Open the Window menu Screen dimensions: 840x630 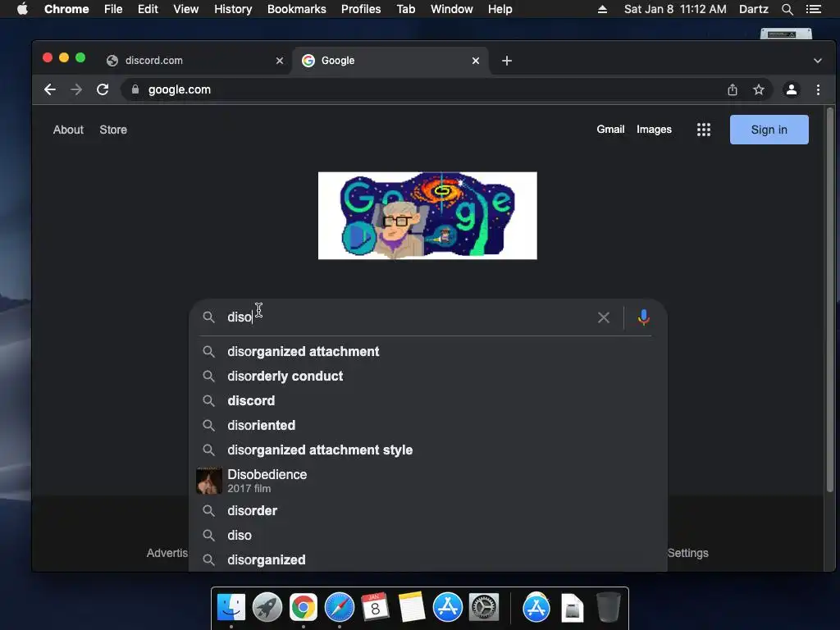click(452, 9)
